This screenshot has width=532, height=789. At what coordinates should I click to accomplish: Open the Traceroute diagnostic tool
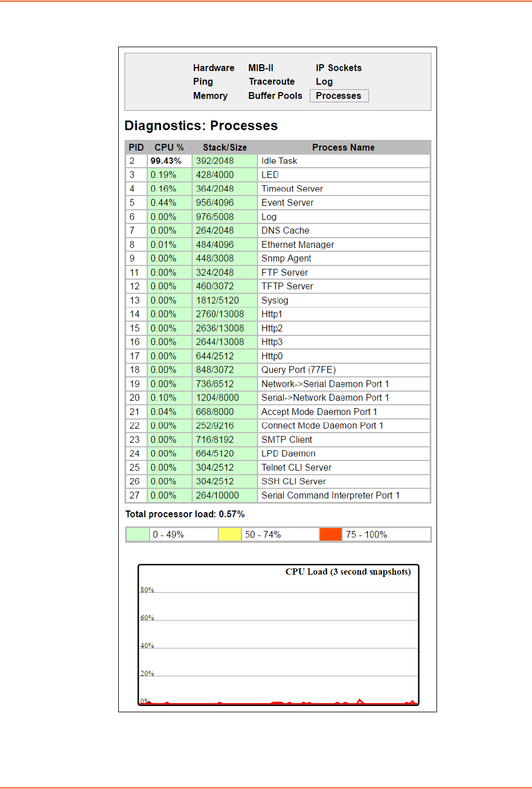(271, 82)
